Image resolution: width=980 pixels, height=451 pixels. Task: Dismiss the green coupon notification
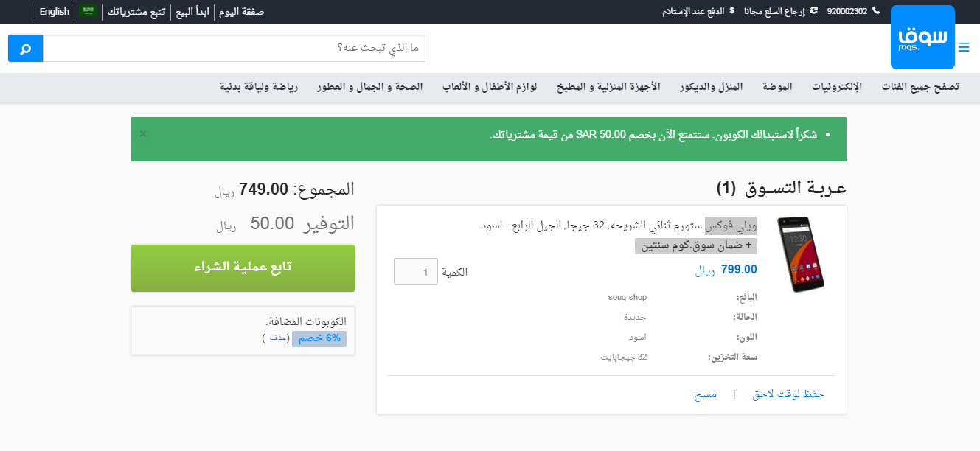[143, 133]
